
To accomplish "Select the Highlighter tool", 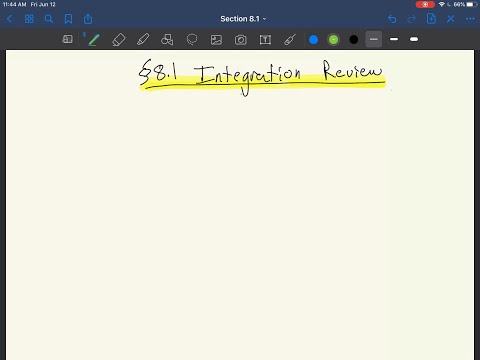I will tap(143, 40).
